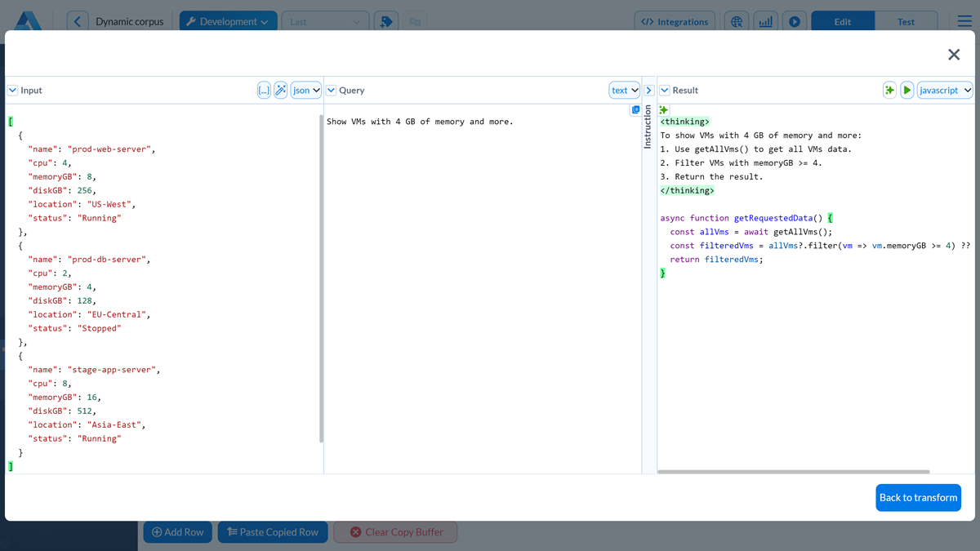
Task: Click the magic wand icon in Input
Action: pyautogui.click(x=280, y=91)
